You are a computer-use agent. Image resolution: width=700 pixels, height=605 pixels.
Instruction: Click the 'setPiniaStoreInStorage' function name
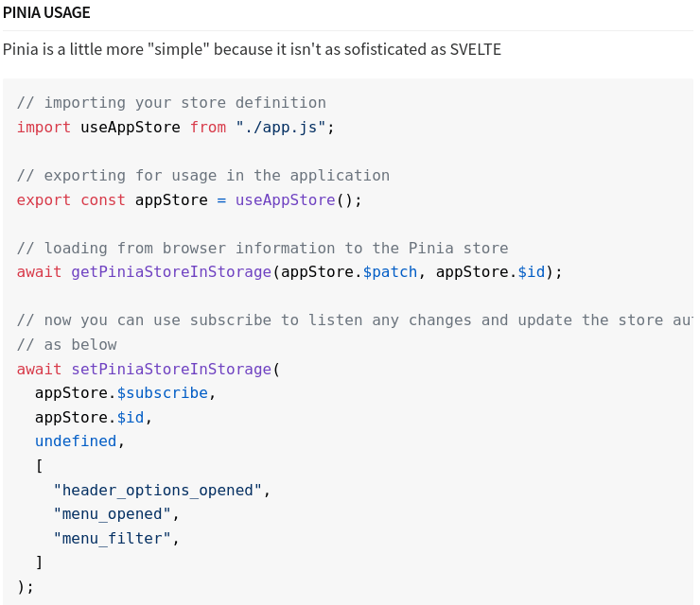click(x=171, y=370)
